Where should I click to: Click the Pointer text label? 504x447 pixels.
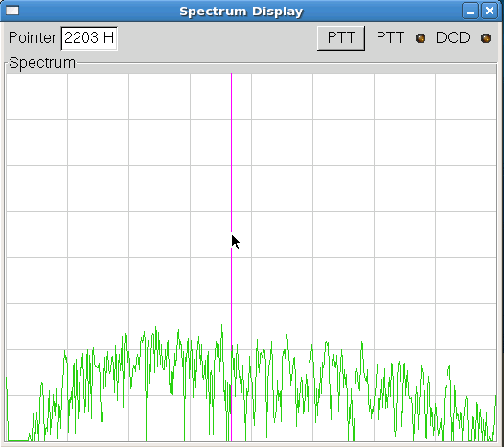(33, 37)
